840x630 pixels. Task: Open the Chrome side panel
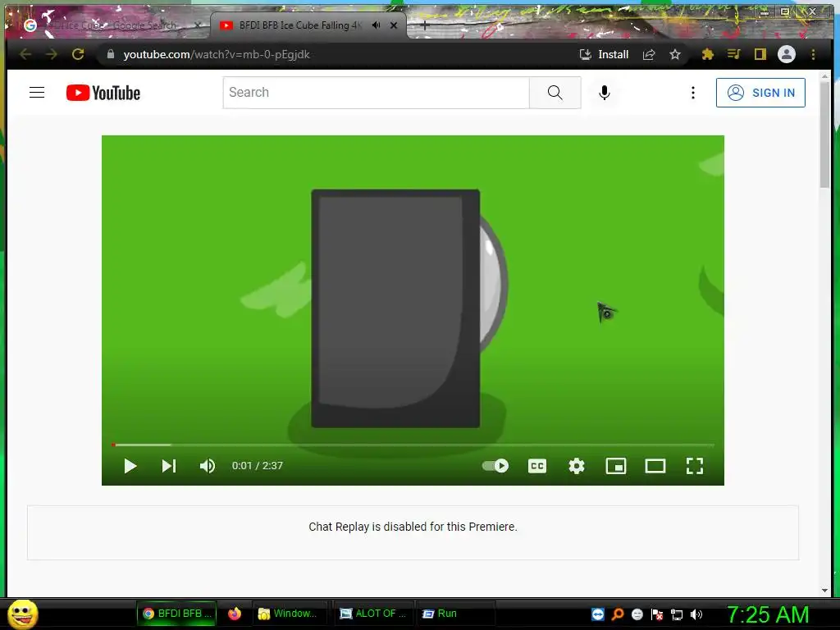pyautogui.click(x=760, y=54)
